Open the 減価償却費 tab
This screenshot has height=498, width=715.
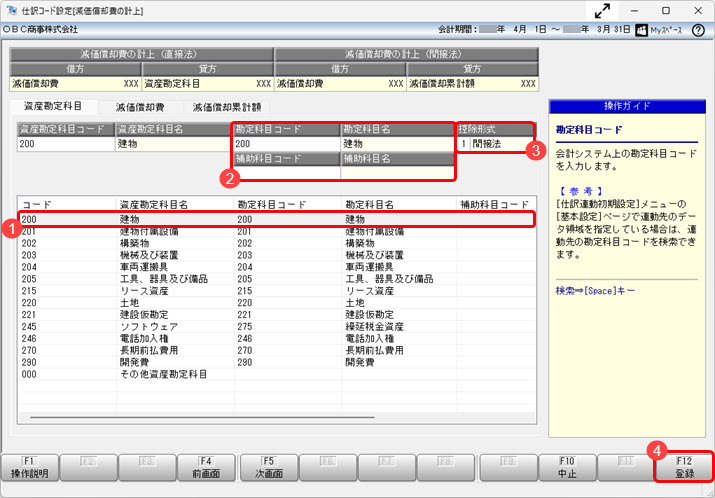[x=138, y=106]
